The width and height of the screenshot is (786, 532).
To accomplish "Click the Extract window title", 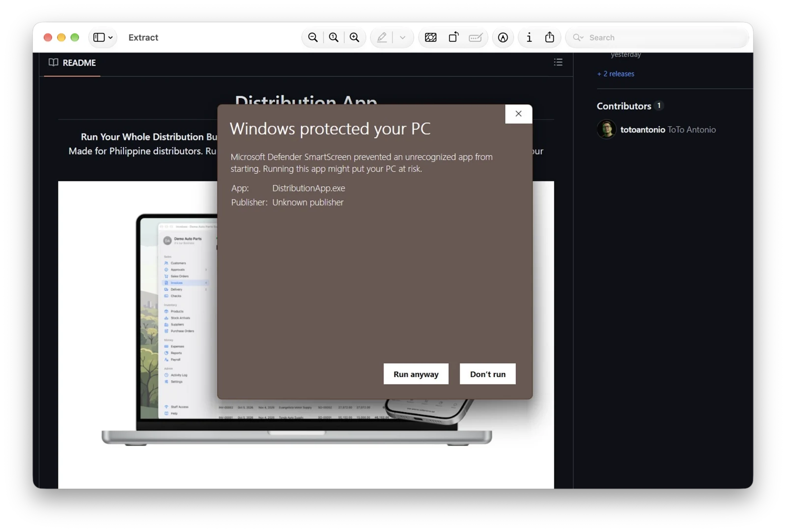I will tap(143, 37).
